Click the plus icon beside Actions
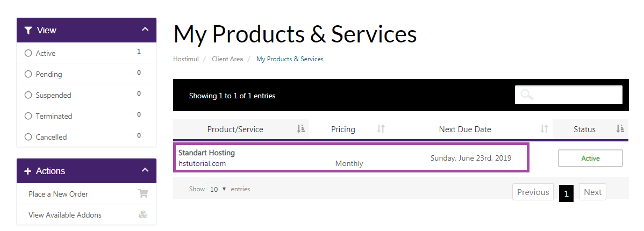This screenshot has height=231, width=644. 28,171
